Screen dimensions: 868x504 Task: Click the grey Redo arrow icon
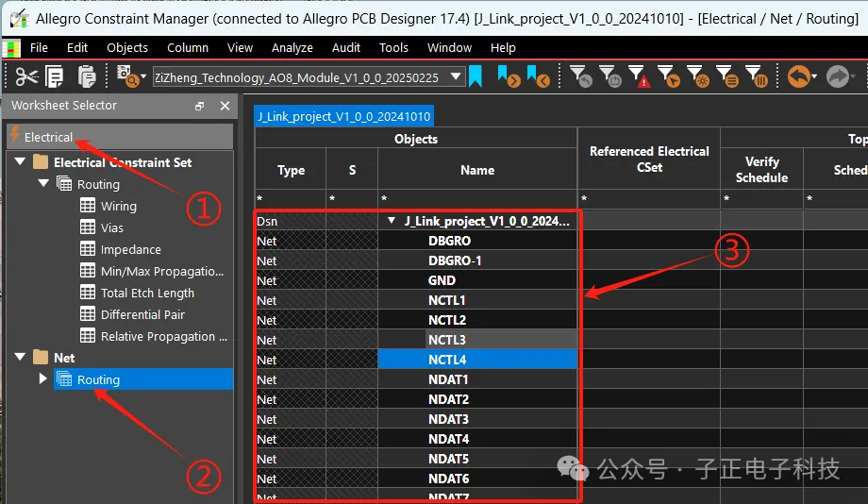pyautogui.click(x=838, y=76)
